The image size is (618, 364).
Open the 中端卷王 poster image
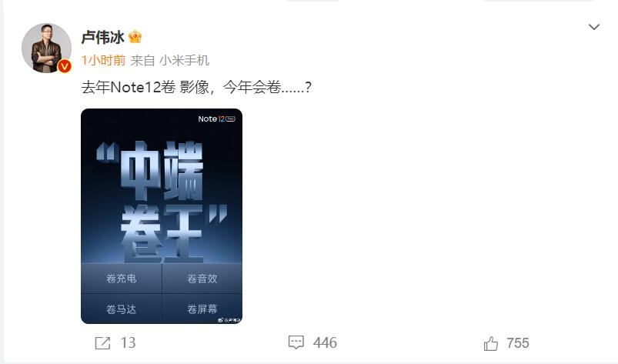(x=162, y=216)
